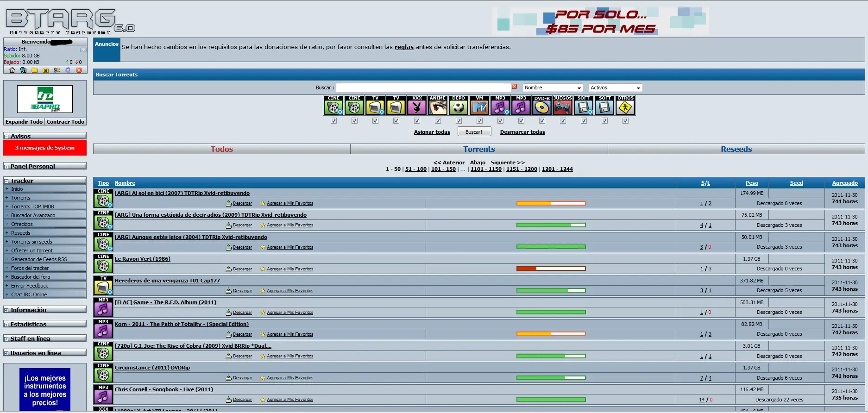Select the OTROS pedestrian sign category icon
This screenshot has height=413, width=868.
(x=625, y=106)
